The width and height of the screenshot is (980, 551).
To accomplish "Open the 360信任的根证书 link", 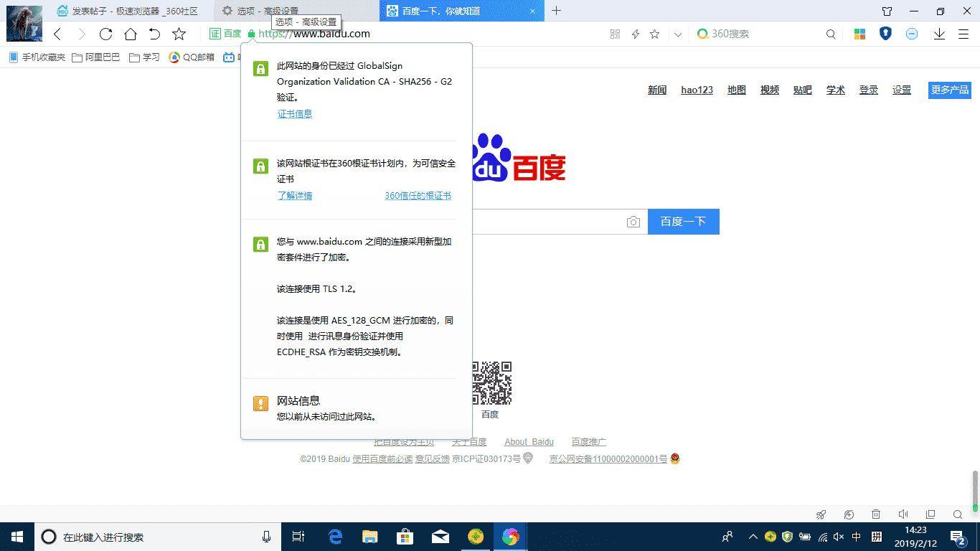I will coord(418,195).
